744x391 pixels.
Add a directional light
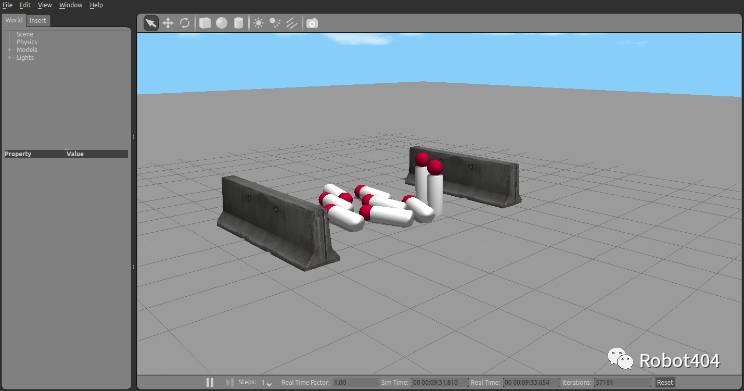coord(292,23)
